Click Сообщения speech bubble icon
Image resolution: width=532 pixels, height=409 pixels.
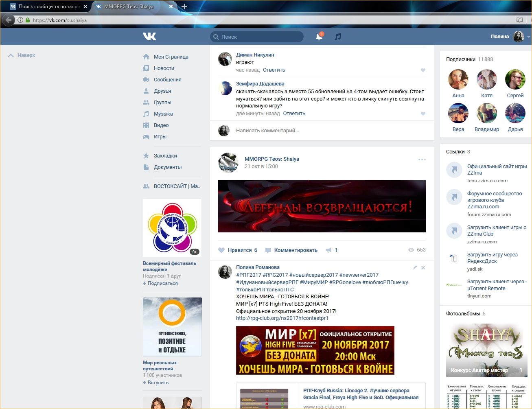click(x=146, y=80)
